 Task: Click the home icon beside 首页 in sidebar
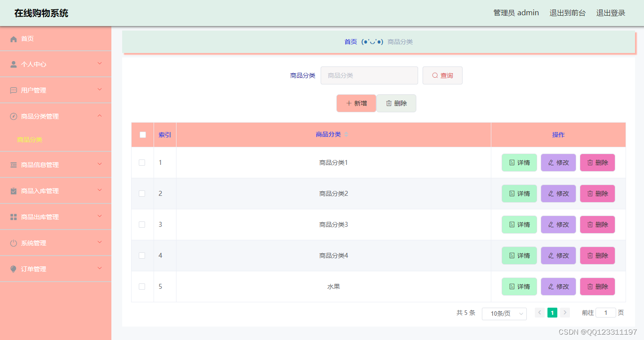tap(13, 39)
